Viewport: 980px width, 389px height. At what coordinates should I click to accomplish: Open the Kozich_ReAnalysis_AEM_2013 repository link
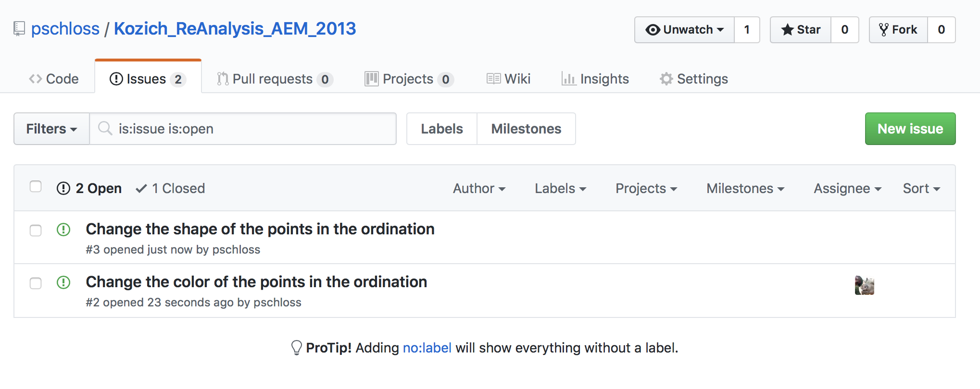pyautogui.click(x=235, y=29)
